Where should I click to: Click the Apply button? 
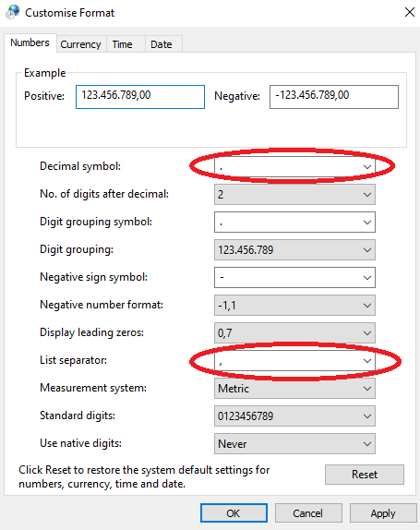(383, 513)
